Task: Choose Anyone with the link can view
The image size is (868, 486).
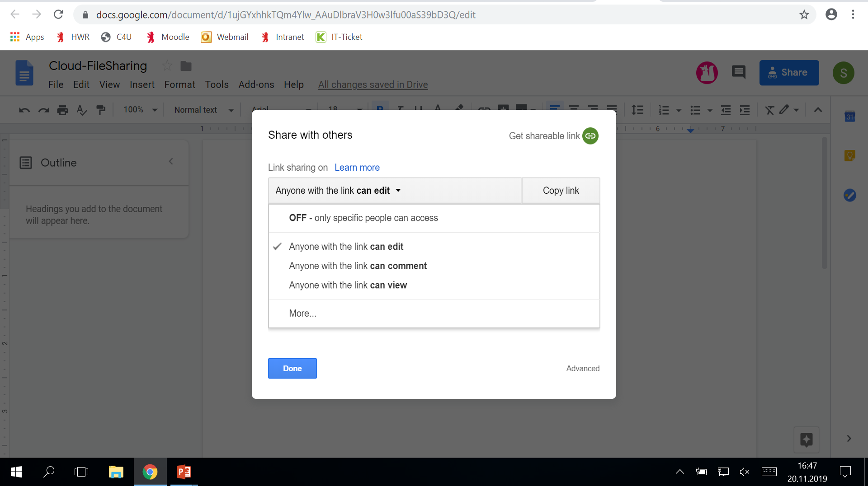Action: (348, 285)
